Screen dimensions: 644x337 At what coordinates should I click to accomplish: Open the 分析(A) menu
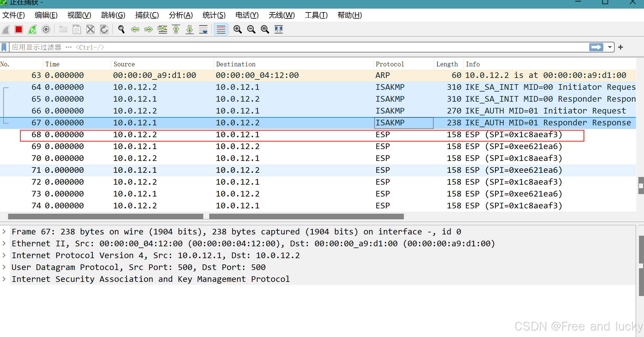coord(181,15)
